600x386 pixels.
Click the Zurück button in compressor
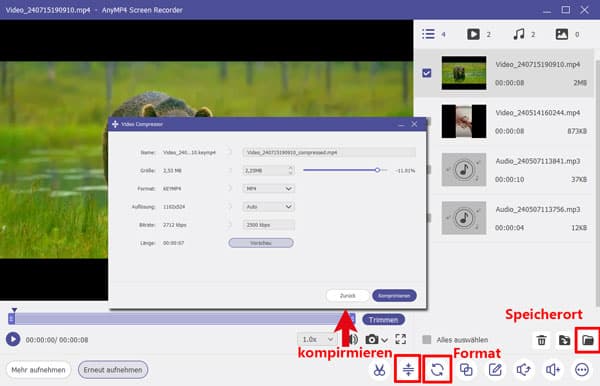click(x=347, y=295)
